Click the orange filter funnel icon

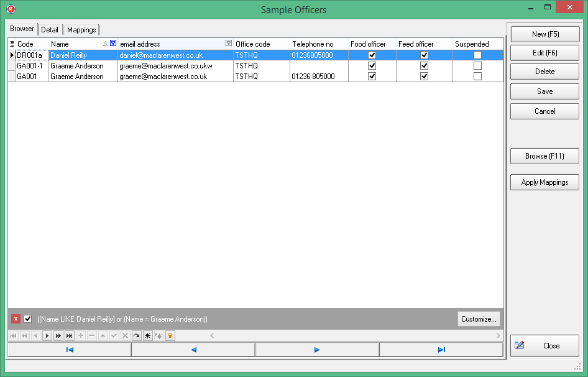point(170,336)
